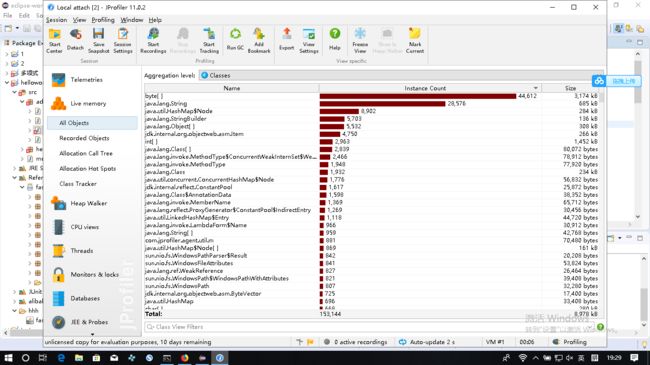Screen dimensions: 650x365
Task: Click the 0 active recordings indicator
Action: pos(356,342)
